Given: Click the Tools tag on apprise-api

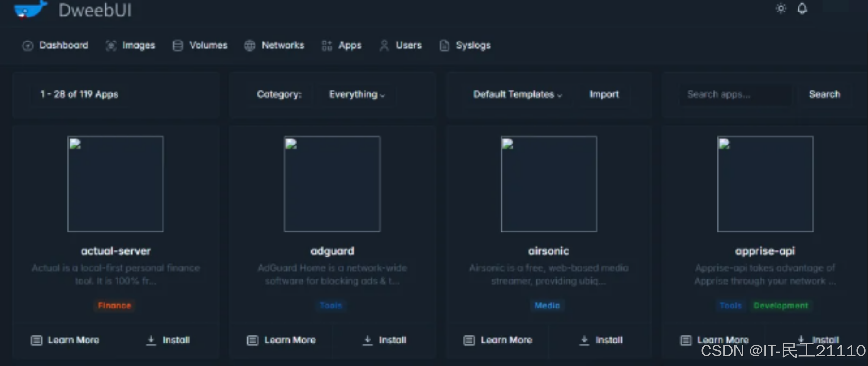Looking at the screenshot, I should point(731,306).
